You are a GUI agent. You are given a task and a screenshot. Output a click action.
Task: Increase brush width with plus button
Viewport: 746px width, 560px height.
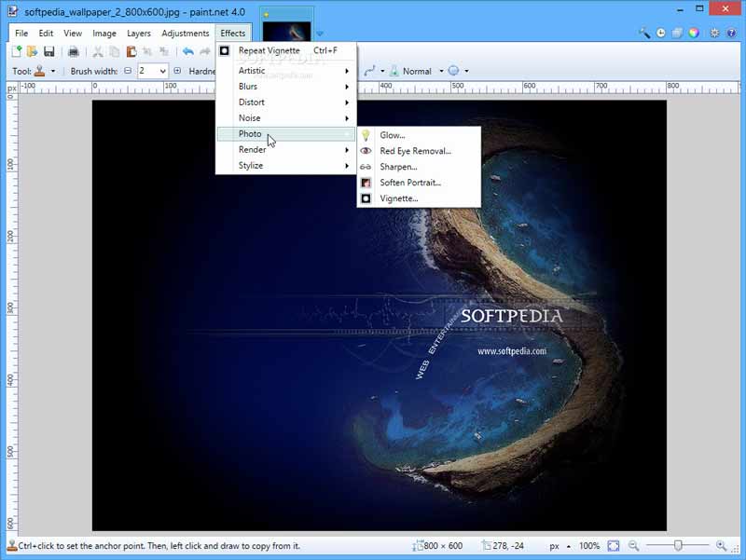pyautogui.click(x=177, y=71)
